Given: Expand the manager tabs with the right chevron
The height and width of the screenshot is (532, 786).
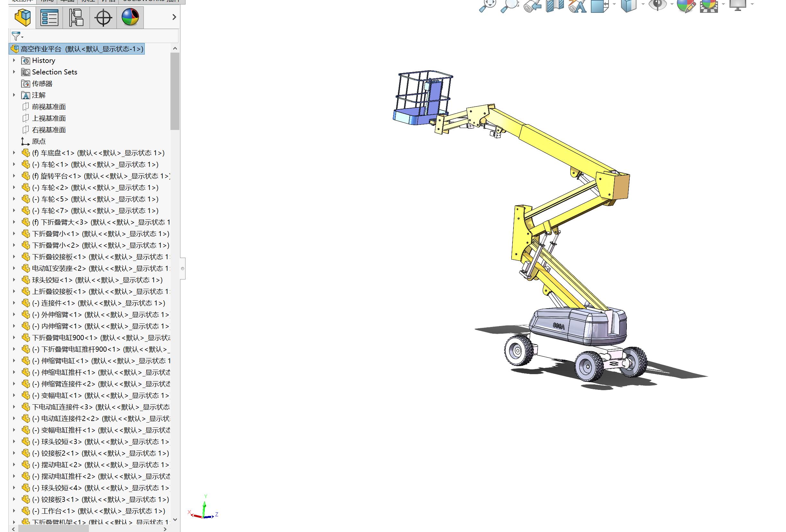Looking at the screenshot, I should point(174,17).
